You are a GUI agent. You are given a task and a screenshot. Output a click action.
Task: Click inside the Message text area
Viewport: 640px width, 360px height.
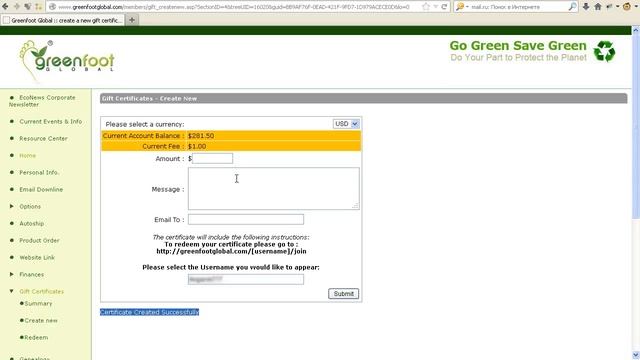273,189
